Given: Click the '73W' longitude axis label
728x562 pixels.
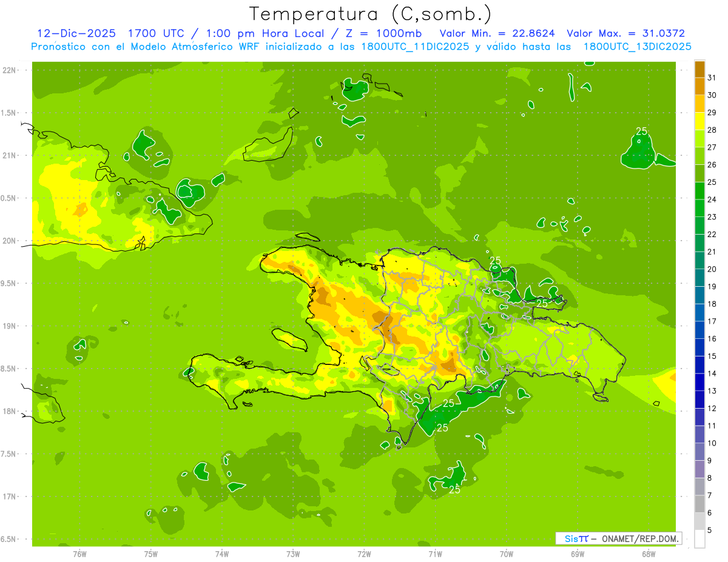Looking at the screenshot, I should point(293,554).
